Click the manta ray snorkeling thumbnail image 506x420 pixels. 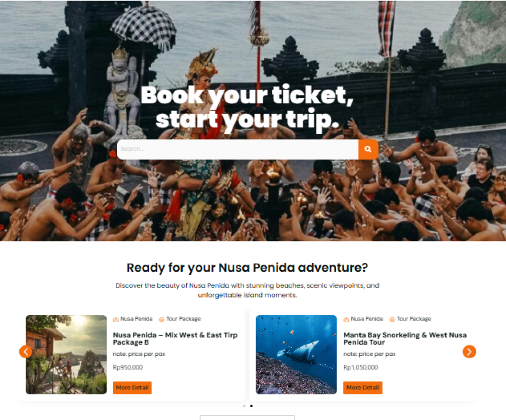tap(296, 354)
